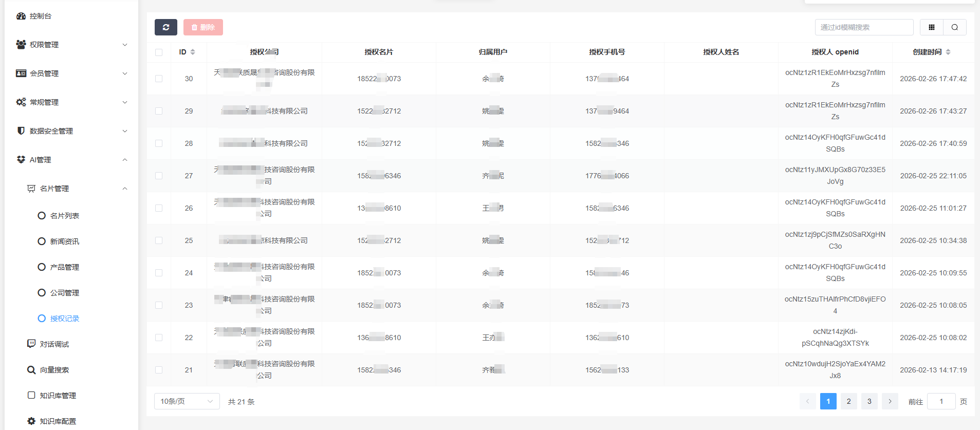The height and width of the screenshot is (430, 980).
Task: Toggle the select-all header checkbox
Action: [x=159, y=52]
